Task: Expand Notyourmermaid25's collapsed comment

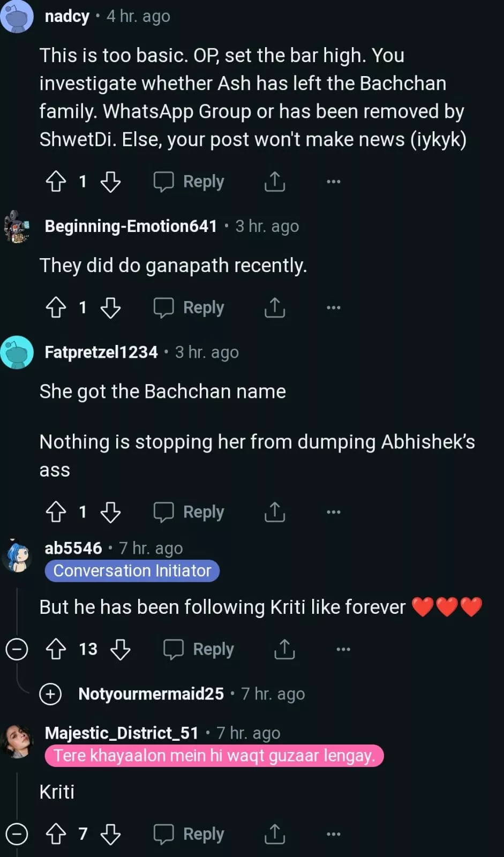Action: [x=50, y=694]
